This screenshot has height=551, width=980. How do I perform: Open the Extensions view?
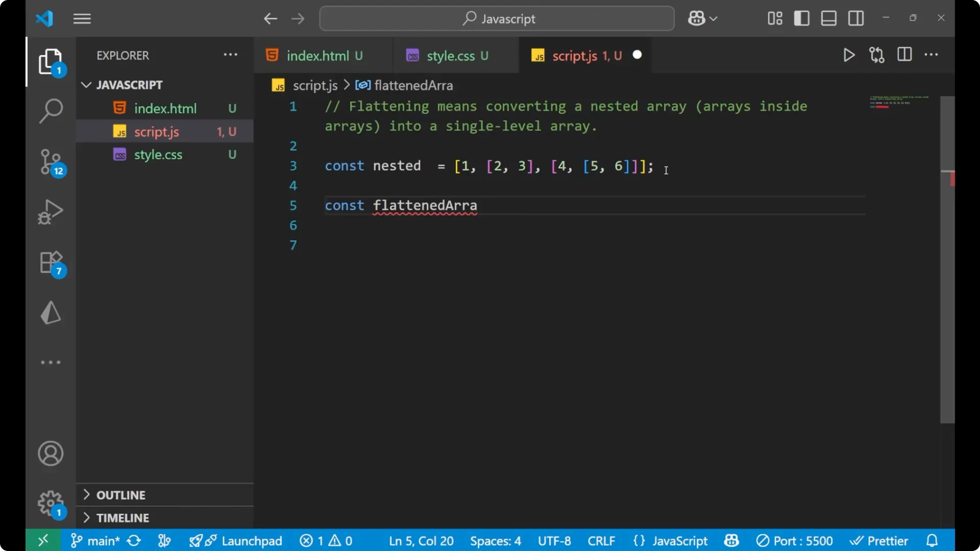click(x=50, y=263)
